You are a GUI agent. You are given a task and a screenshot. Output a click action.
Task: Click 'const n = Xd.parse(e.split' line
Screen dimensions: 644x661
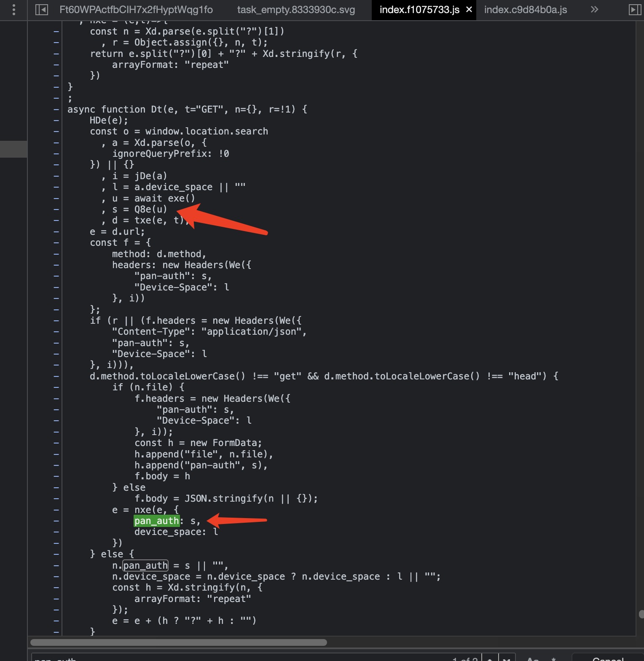tap(187, 31)
